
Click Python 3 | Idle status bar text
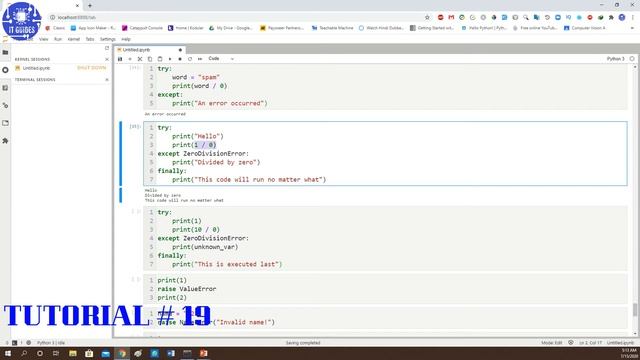[51, 343]
